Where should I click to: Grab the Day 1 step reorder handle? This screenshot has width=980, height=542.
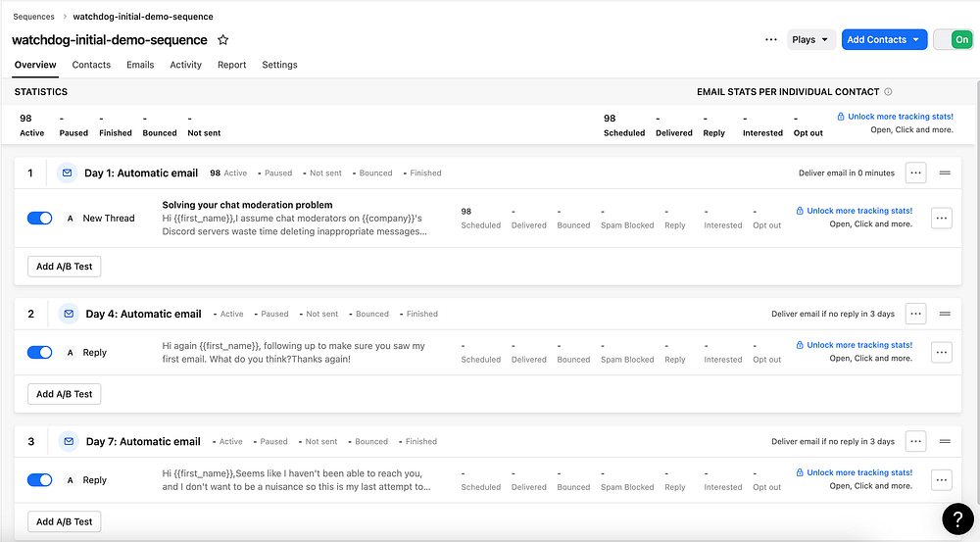[x=945, y=173]
